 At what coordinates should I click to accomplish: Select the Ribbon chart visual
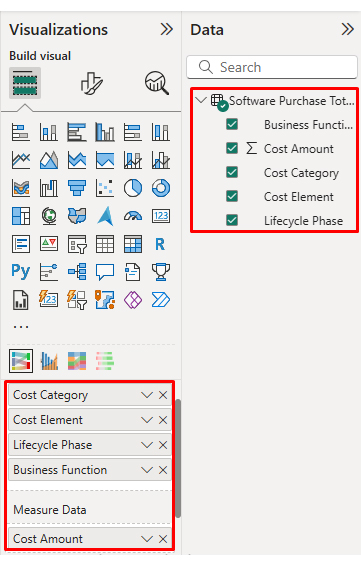point(21,188)
